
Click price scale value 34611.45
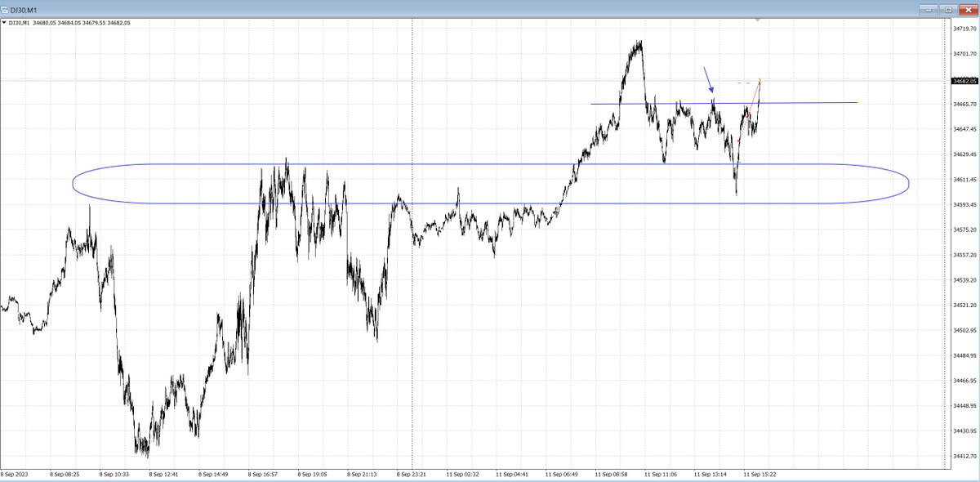pyautogui.click(x=964, y=180)
